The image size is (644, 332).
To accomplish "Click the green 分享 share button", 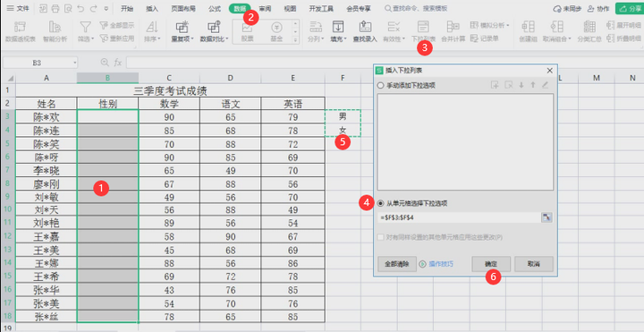I will pyautogui.click(x=630, y=8).
